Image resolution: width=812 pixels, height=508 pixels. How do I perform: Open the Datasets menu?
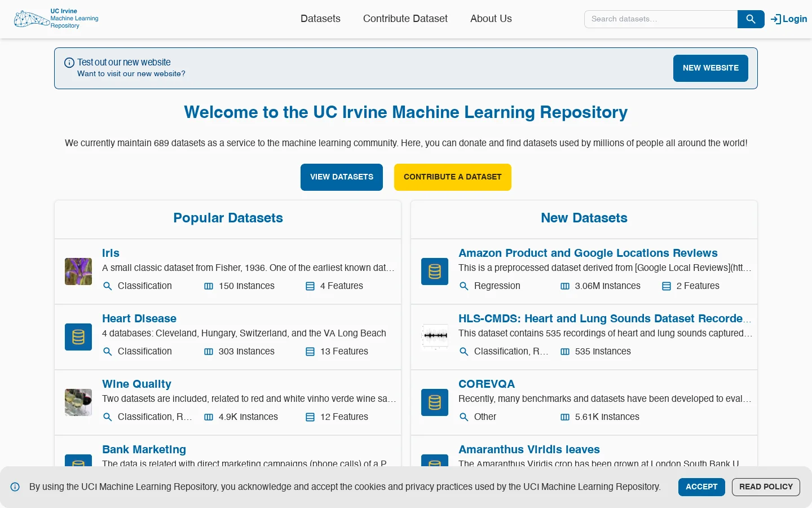(x=320, y=19)
